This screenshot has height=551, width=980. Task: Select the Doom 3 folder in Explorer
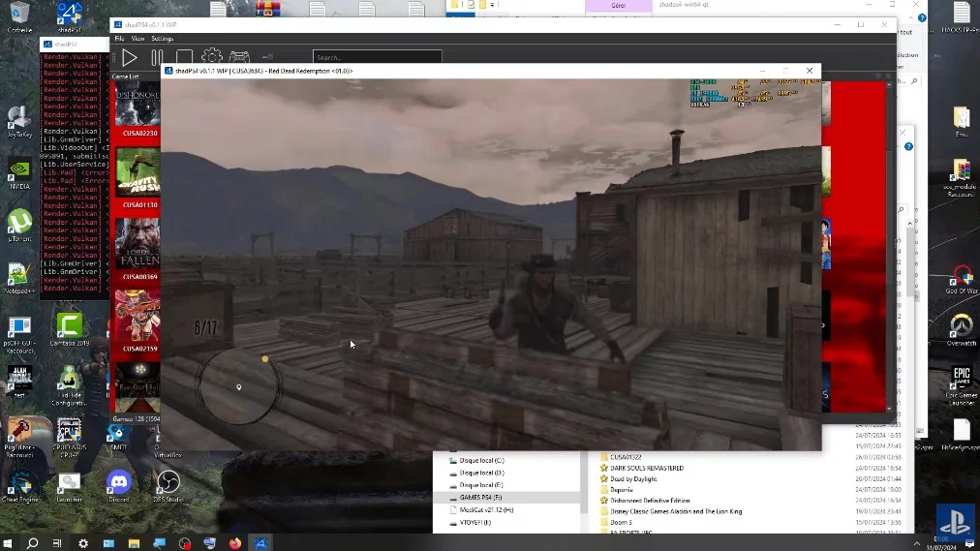[621, 522]
